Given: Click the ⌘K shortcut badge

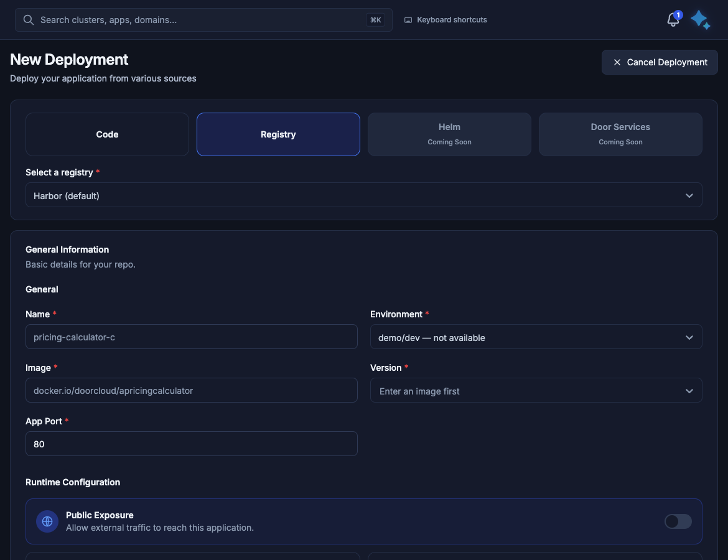Looking at the screenshot, I should pos(375,20).
